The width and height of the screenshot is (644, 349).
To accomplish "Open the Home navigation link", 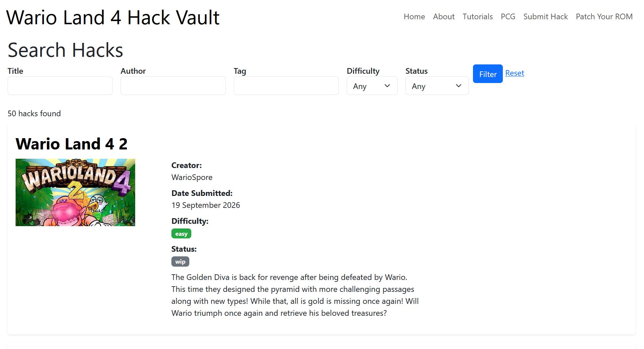I will click(x=414, y=17).
